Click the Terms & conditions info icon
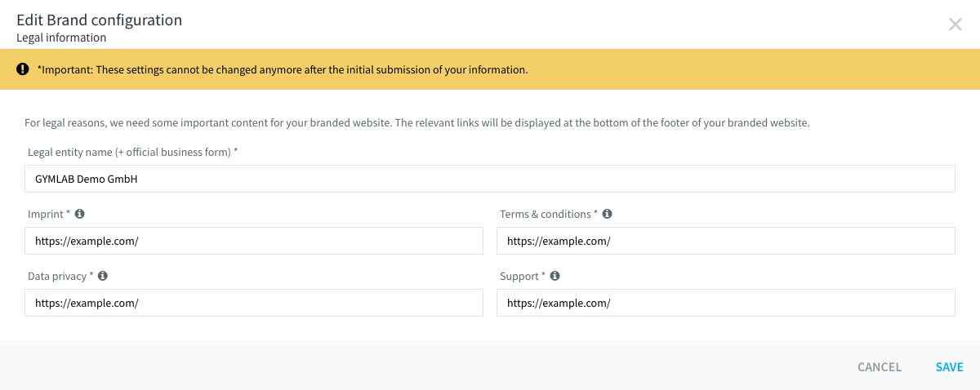 point(607,214)
